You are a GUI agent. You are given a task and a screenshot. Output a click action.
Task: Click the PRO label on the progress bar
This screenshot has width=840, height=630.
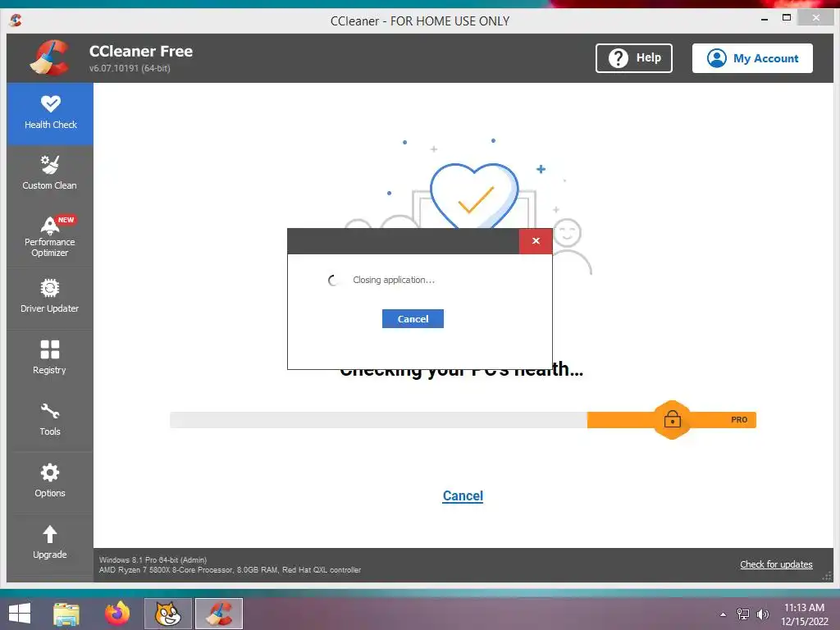pos(739,419)
